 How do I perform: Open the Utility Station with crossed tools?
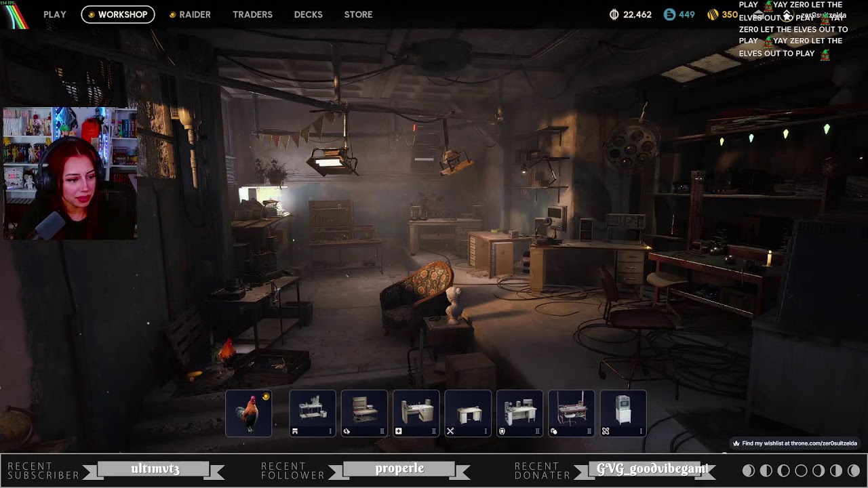point(468,413)
